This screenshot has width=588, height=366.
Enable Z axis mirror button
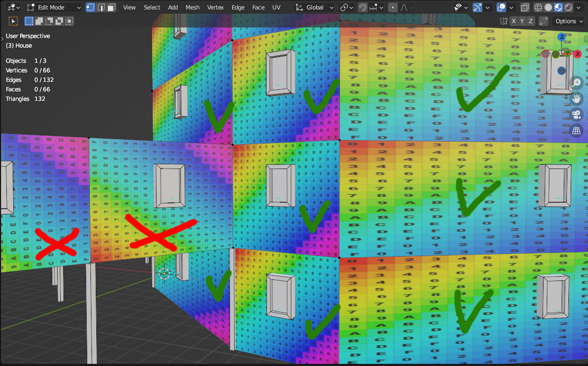point(530,21)
